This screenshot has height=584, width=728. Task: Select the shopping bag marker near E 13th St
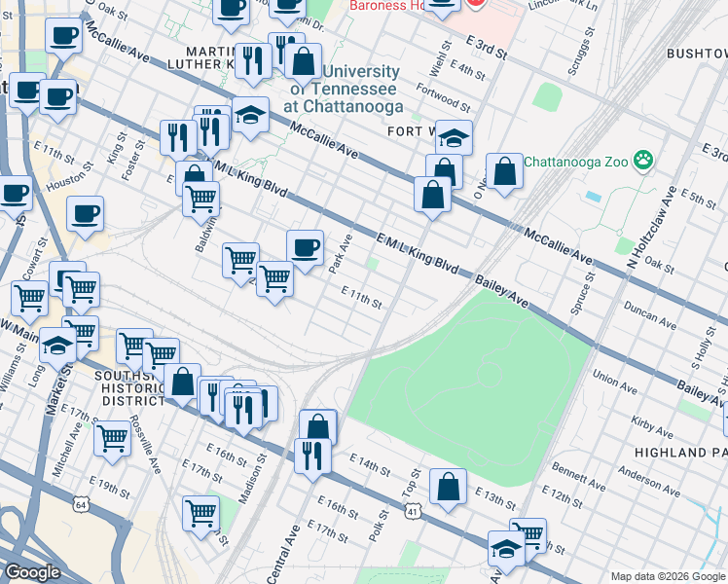(x=448, y=491)
